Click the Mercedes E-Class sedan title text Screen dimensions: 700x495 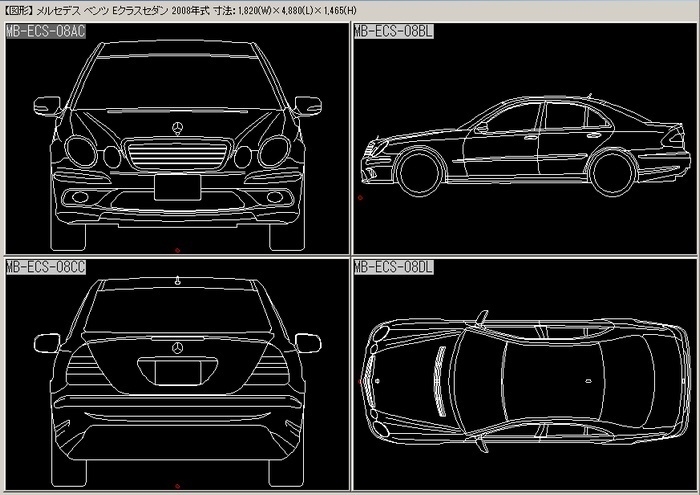[180, 10]
